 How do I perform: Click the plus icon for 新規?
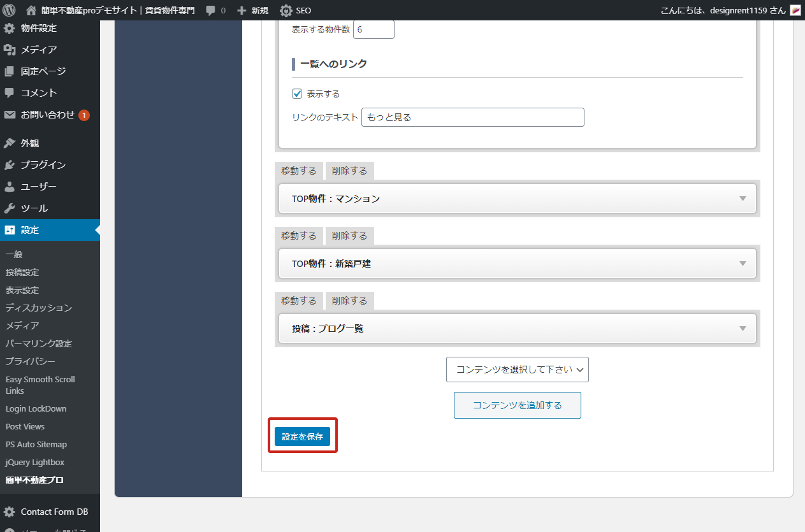point(242,11)
